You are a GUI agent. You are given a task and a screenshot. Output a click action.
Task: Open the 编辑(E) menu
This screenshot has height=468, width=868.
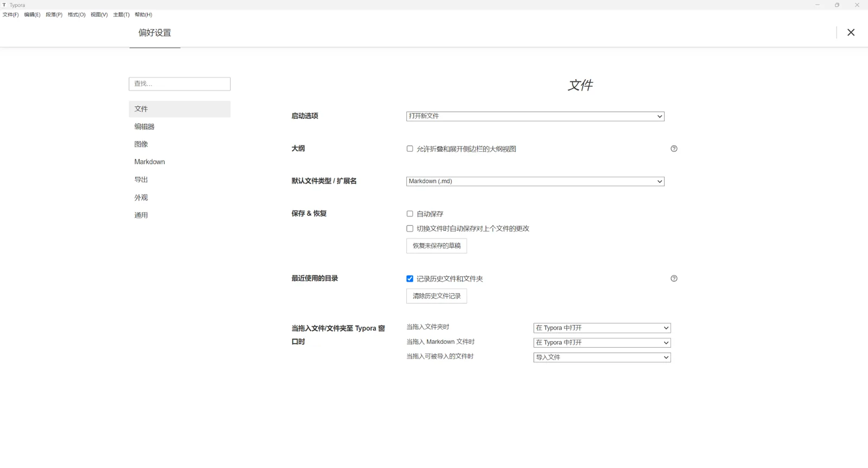(32, 15)
